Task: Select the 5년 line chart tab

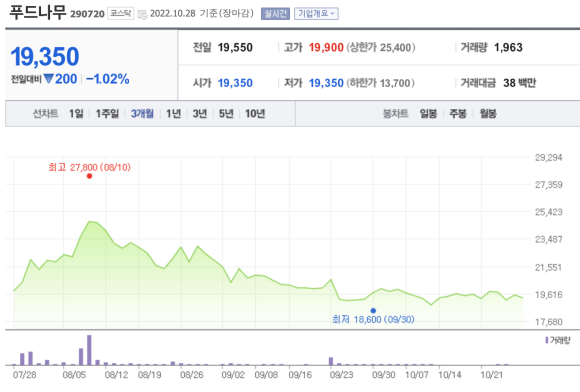Action: [x=226, y=114]
